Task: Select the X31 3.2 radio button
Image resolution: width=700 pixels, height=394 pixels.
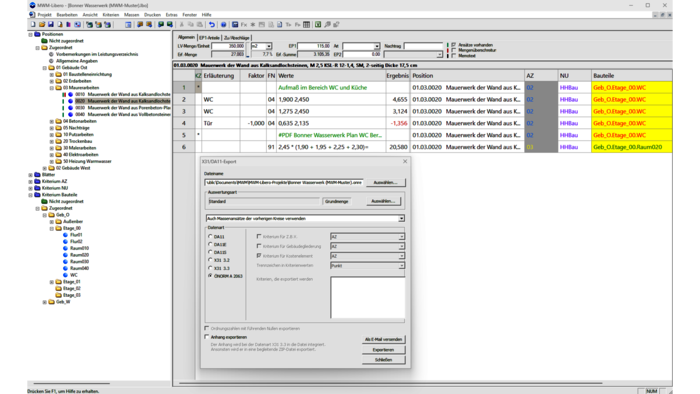Action: click(x=210, y=260)
